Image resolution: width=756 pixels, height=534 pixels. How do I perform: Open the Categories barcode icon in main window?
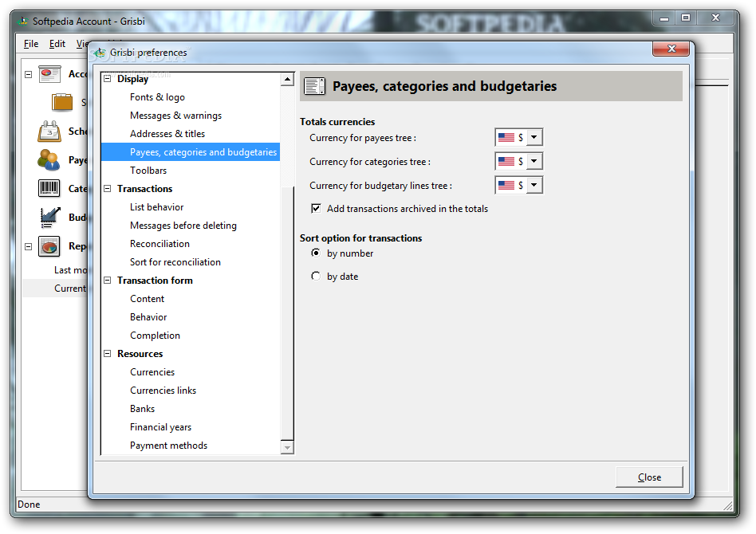click(49, 188)
